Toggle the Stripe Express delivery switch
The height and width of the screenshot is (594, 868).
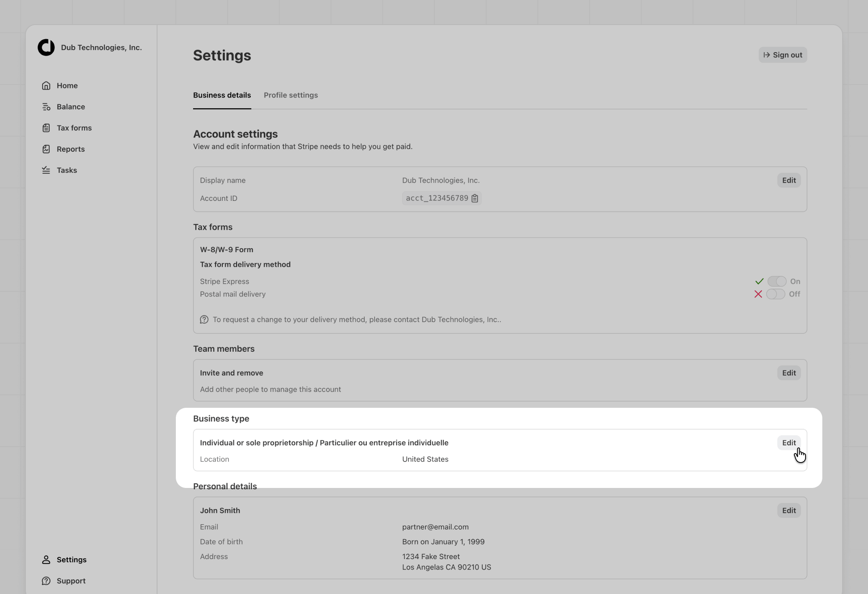pos(777,281)
